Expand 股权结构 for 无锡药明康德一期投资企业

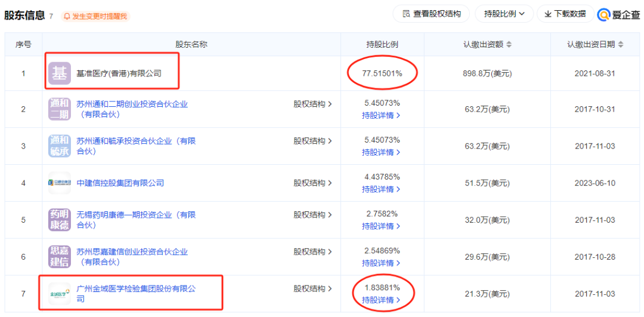click(312, 214)
